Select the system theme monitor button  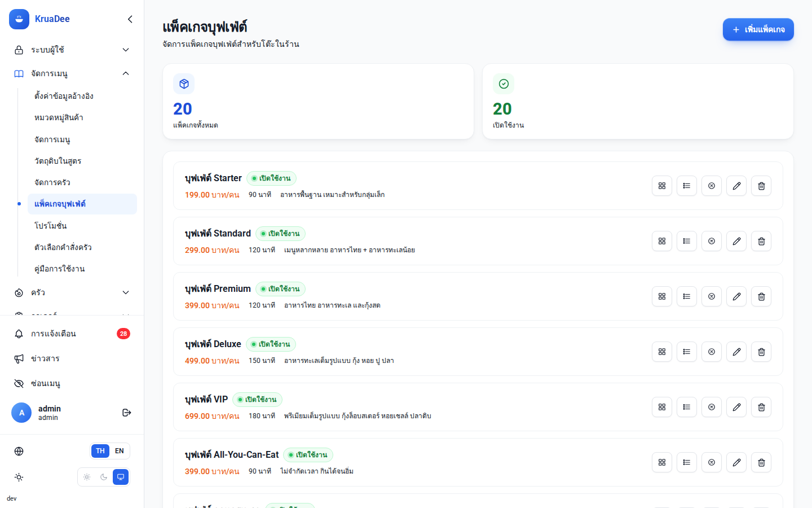click(x=121, y=477)
